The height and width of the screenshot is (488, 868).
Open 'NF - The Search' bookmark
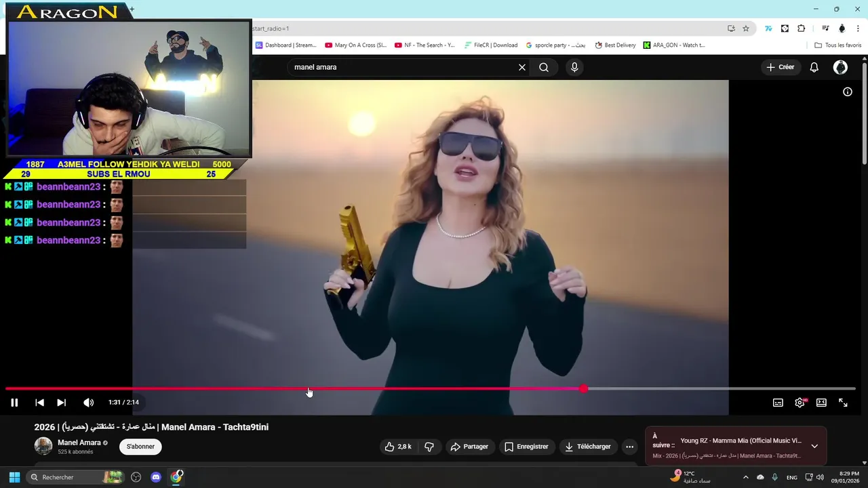425,45
